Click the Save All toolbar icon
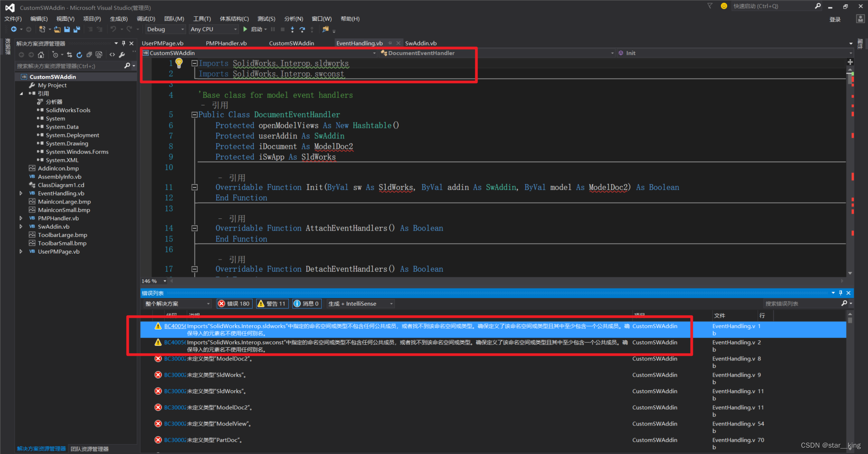The height and width of the screenshot is (454, 868). point(76,29)
